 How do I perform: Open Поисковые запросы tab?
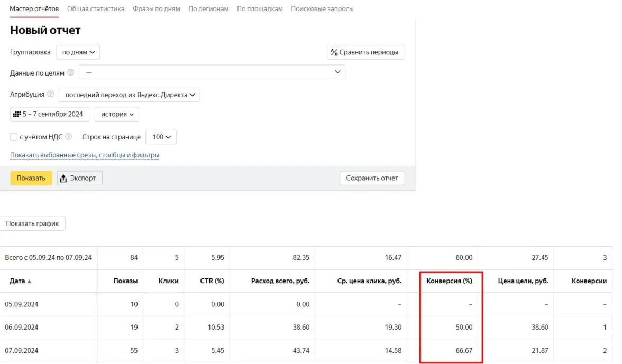click(322, 9)
